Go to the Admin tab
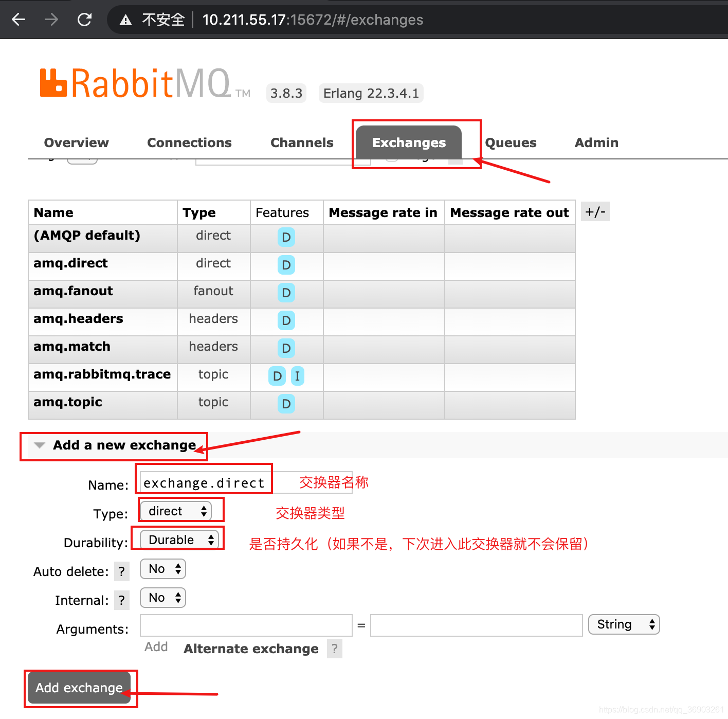 point(596,142)
